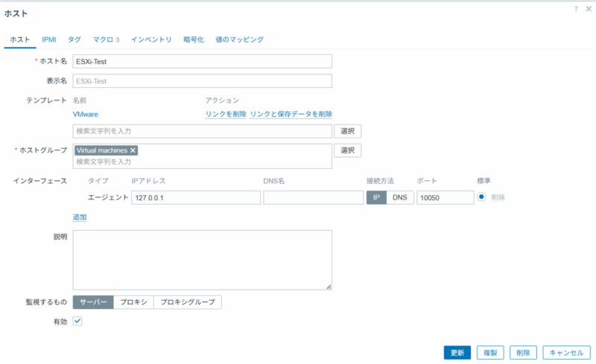Go to the 値のマッピング tab

tap(239, 39)
